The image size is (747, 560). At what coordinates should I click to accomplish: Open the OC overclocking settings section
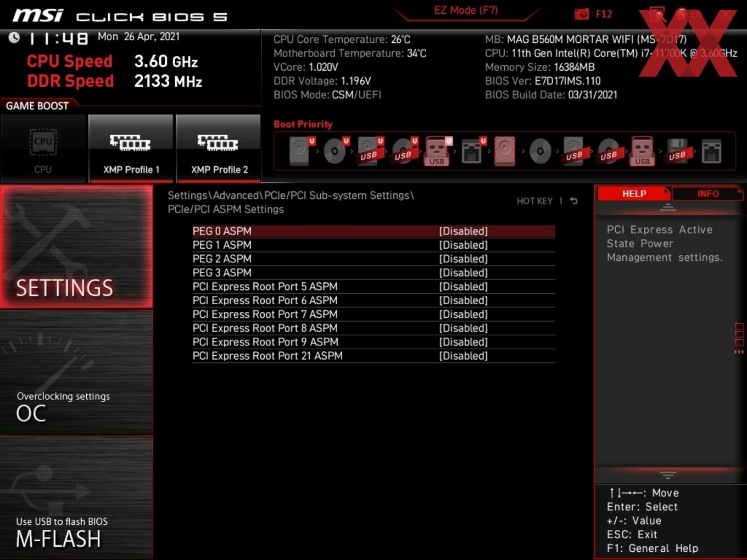coord(76,373)
